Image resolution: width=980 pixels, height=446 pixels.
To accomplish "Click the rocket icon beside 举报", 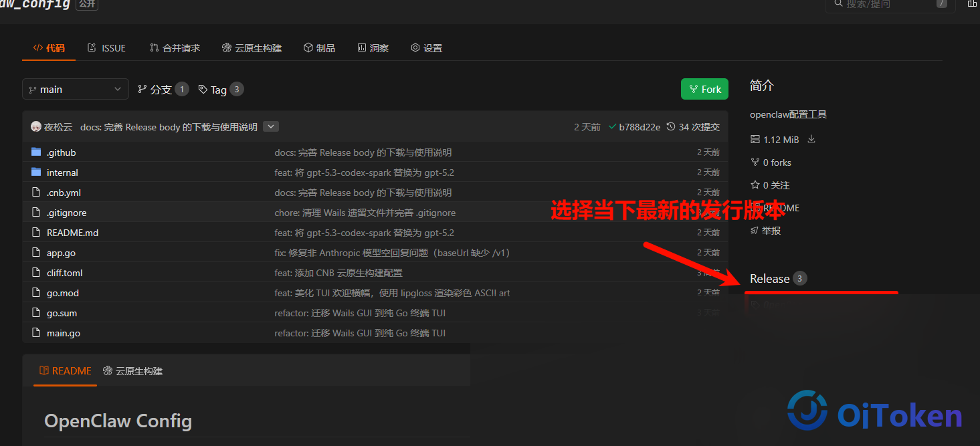I will click(755, 231).
